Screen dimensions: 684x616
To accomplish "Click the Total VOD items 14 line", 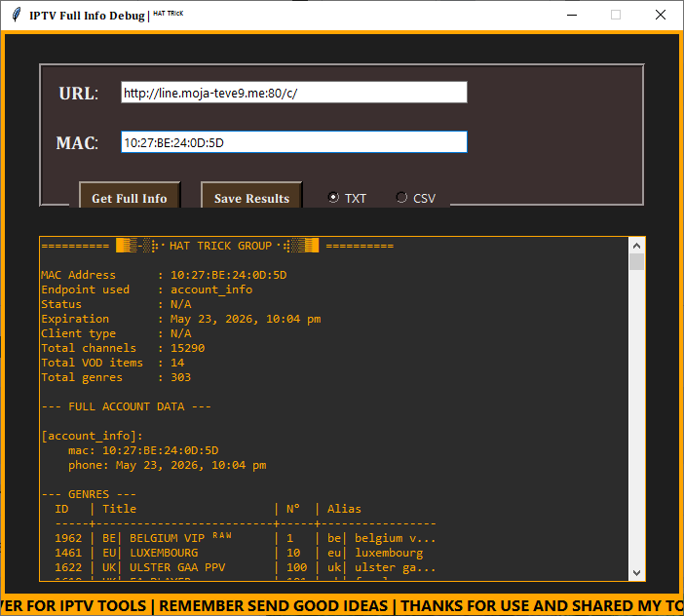I will point(113,363).
